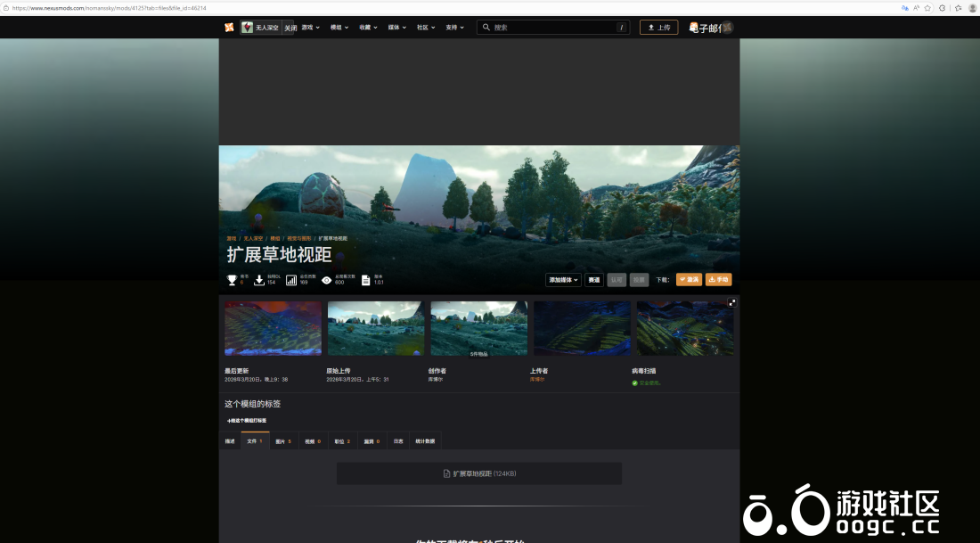The image size is (980, 543).
Task: Open the first gallery thumbnail image
Action: coord(273,328)
